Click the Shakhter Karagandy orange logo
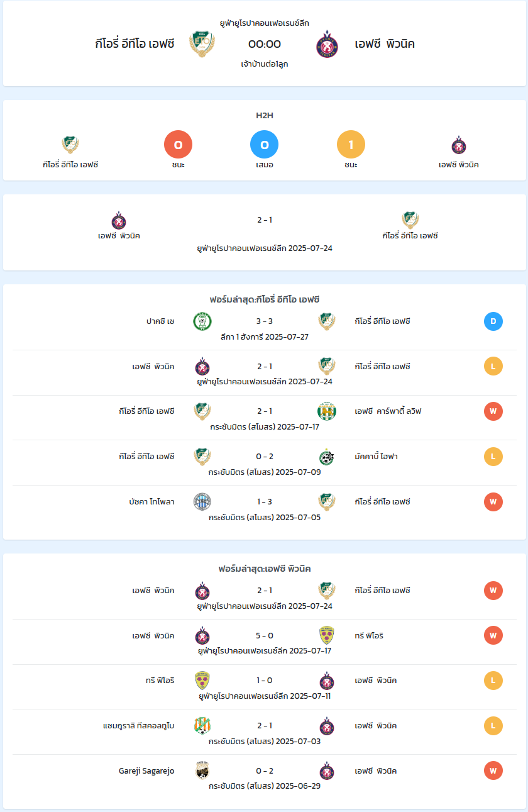528x812 pixels. point(202,726)
